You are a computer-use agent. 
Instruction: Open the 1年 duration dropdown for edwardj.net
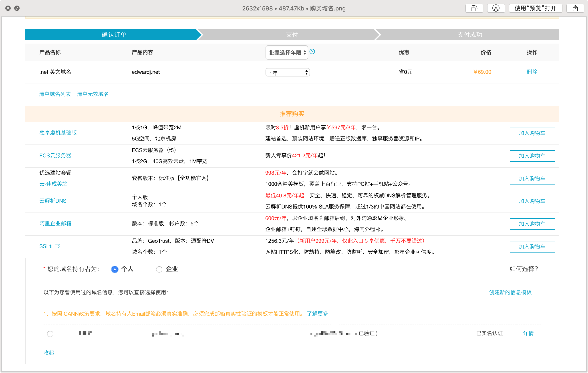click(x=288, y=72)
